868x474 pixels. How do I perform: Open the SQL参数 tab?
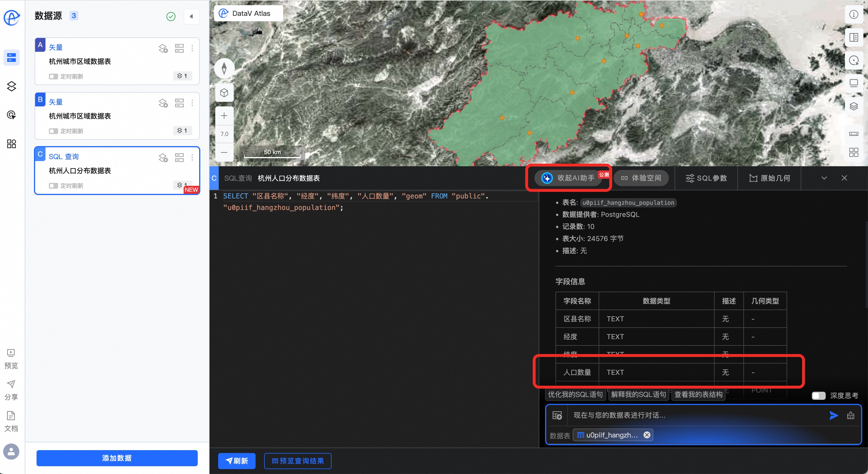click(706, 178)
